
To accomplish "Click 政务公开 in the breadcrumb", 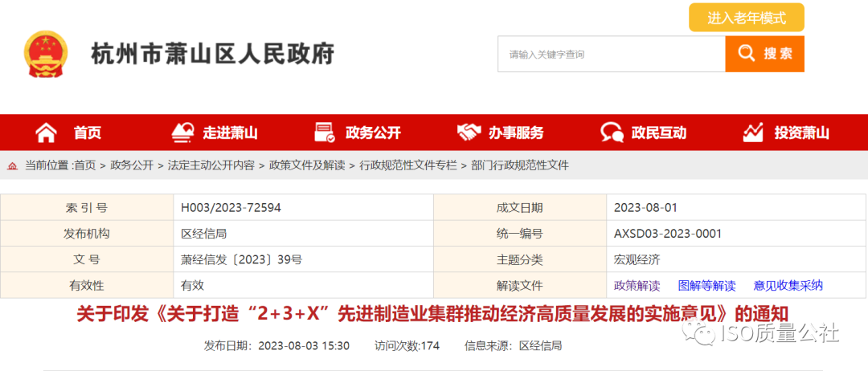I will point(132,165).
